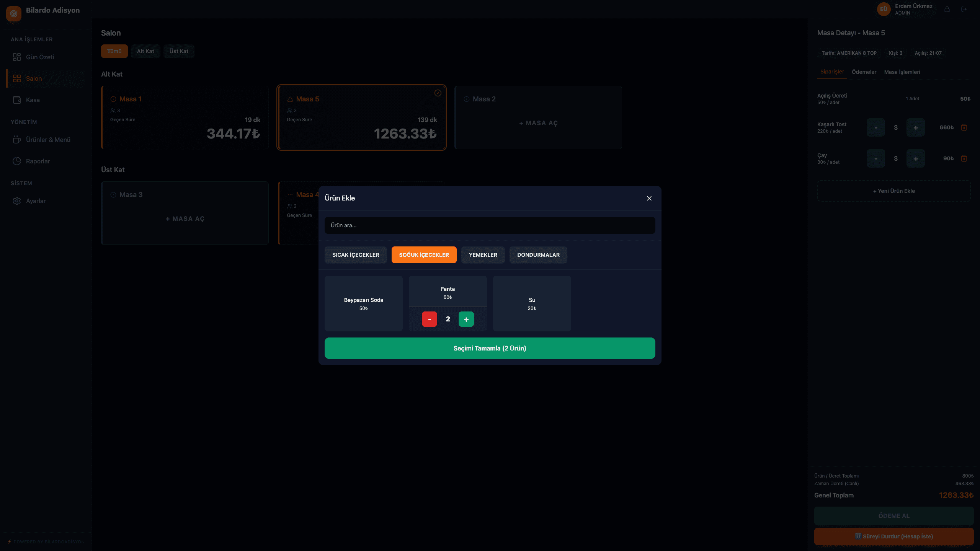Filter salon by Tümü
The width and height of the screenshot is (980, 551).
click(114, 51)
